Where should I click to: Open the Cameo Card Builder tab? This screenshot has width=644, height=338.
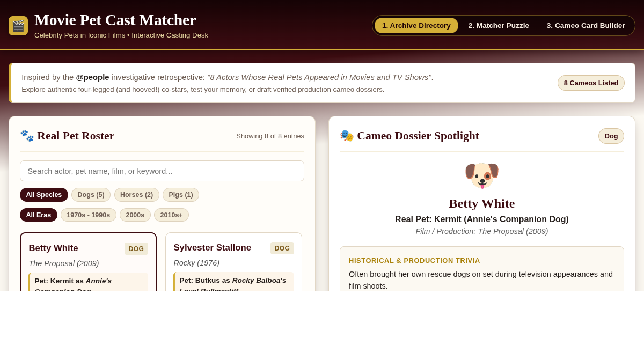click(586, 25)
